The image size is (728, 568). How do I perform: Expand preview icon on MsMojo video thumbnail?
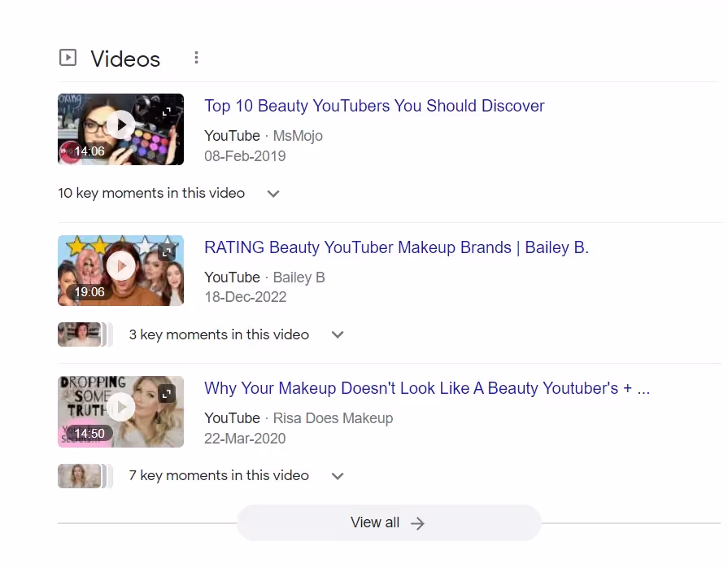point(167,111)
